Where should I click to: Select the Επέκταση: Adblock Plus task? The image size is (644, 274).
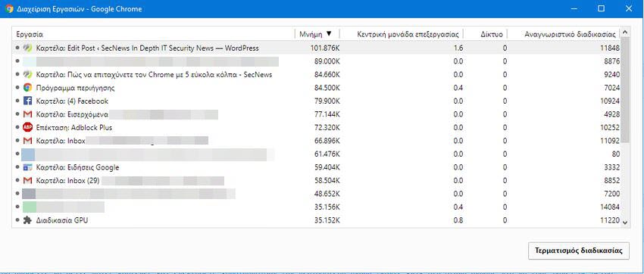316,128
